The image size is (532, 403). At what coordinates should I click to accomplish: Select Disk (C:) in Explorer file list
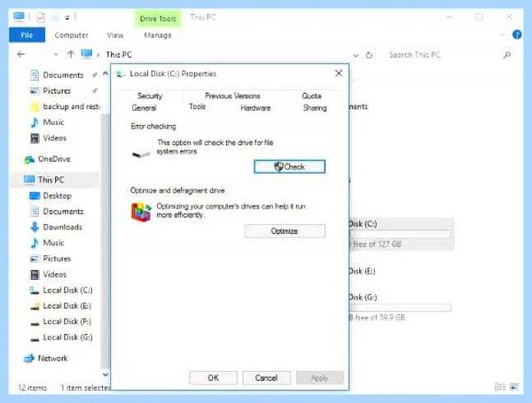402,234
